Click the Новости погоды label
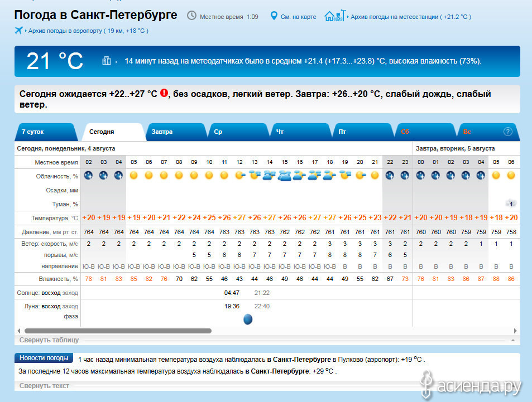This screenshot has height=402, width=532. (44, 358)
